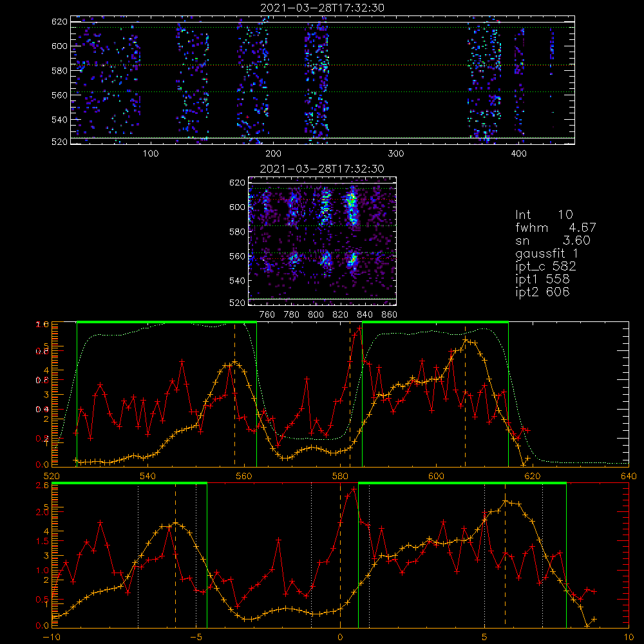This screenshot has height=644, width=644.
Task: Click the 400 x-axis label of top spectrogram
Action: click(518, 154)
